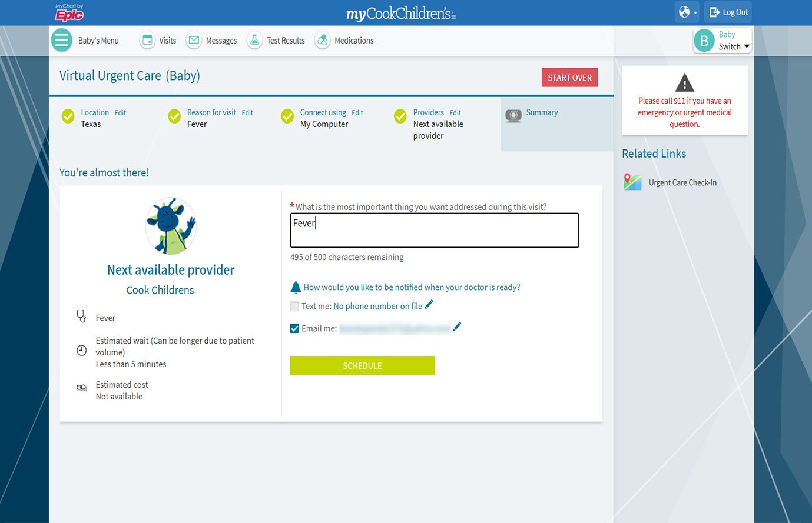This screenshot has height=523, width=812.
Task: Go to the Summary step tab
Action: pos(542,113)
